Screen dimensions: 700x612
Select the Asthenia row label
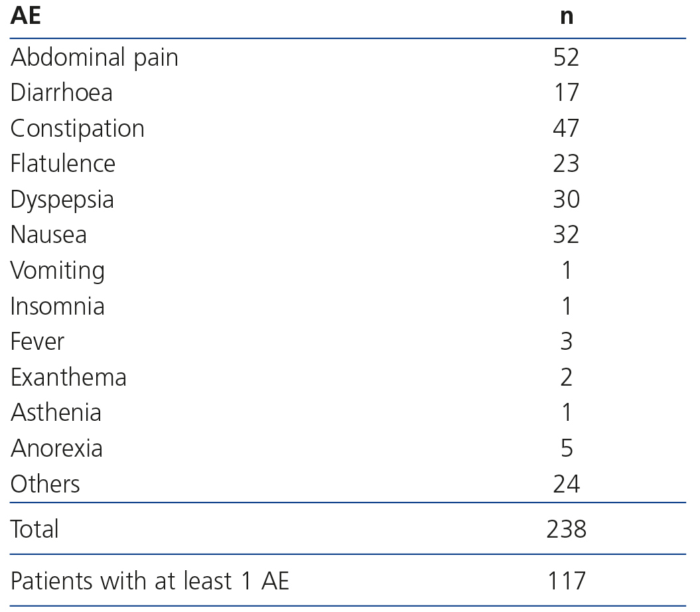pos(56,413)
